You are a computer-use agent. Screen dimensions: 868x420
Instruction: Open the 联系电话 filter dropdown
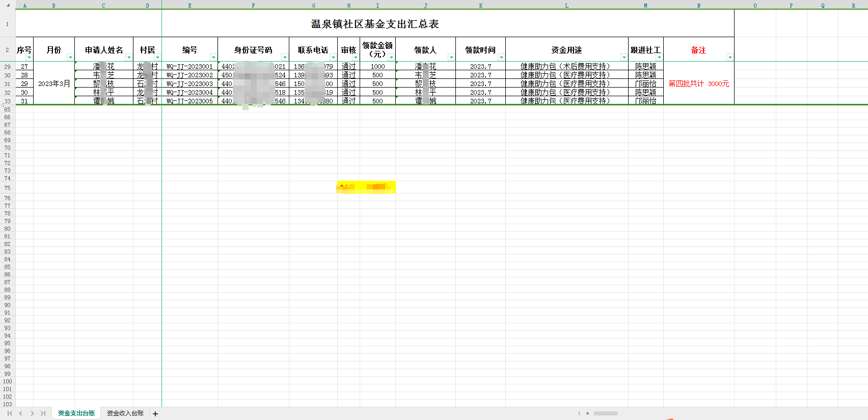point(333,58)
